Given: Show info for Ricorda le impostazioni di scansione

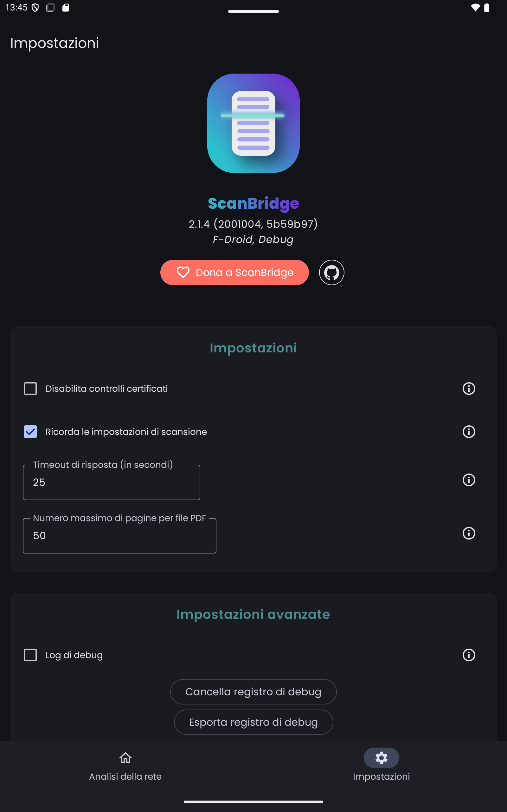Looking at the screenshot, I should coord(468,431).
